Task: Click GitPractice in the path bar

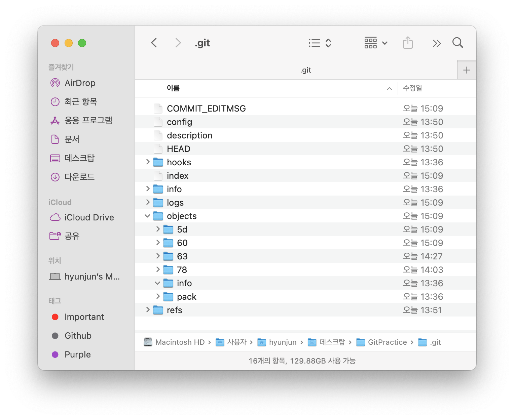Action: tap(381, 342)
